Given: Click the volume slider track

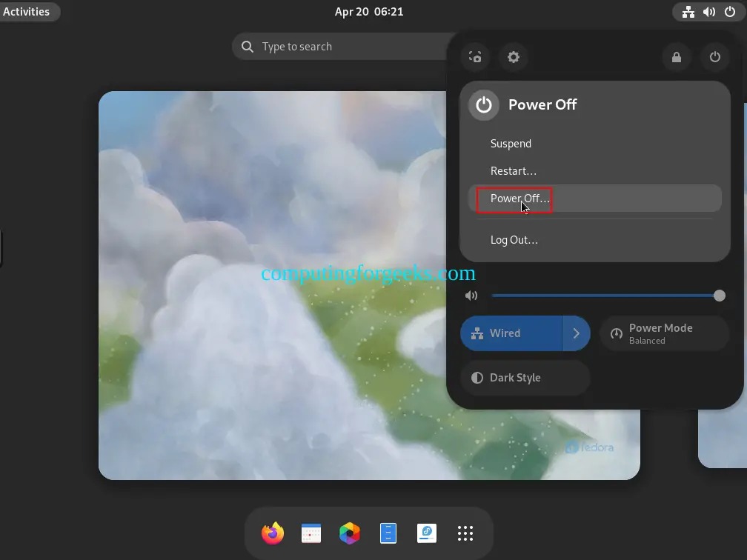Looking at the screenshot, I should pos(605,296).
